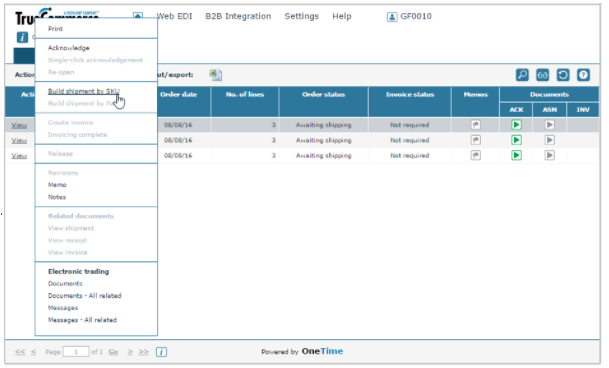Choose Acknowledge from the action menu

69,48
